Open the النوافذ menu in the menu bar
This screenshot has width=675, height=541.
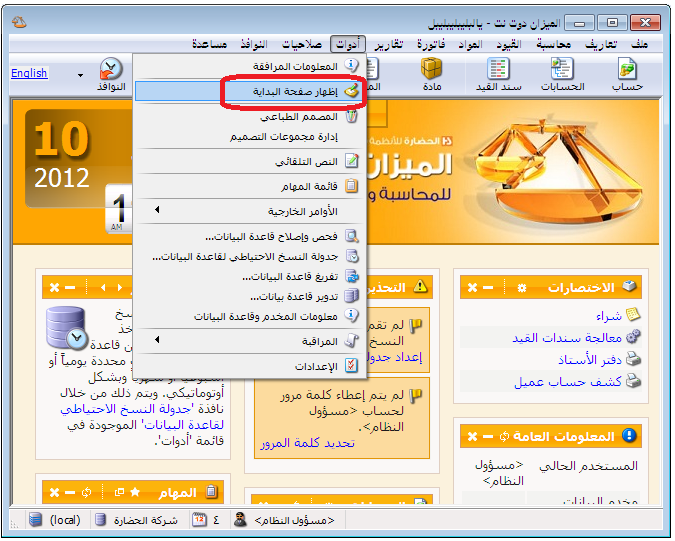coord(254,44)
